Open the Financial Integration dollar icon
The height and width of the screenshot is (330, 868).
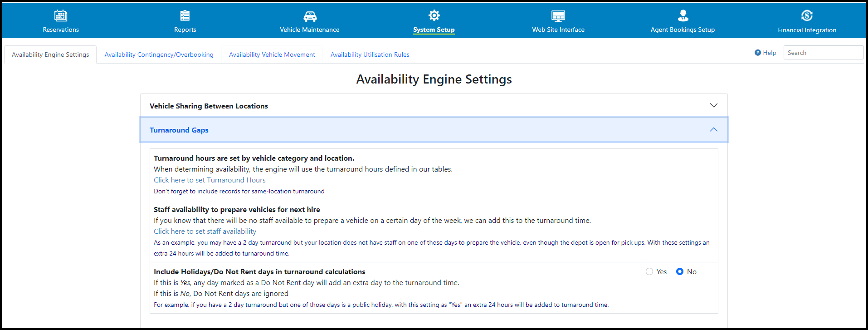point(807,16)
